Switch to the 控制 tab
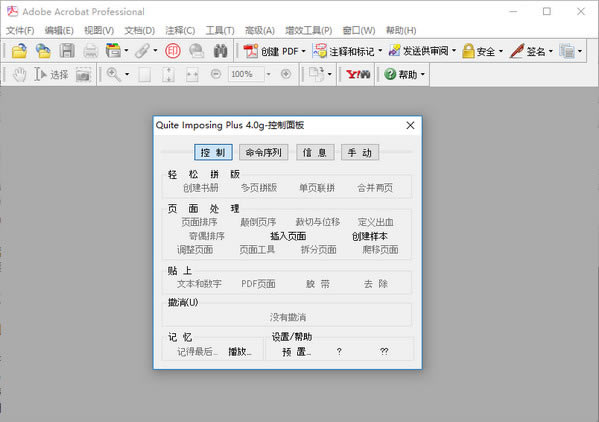599x422 pixels. click(213, 152)
